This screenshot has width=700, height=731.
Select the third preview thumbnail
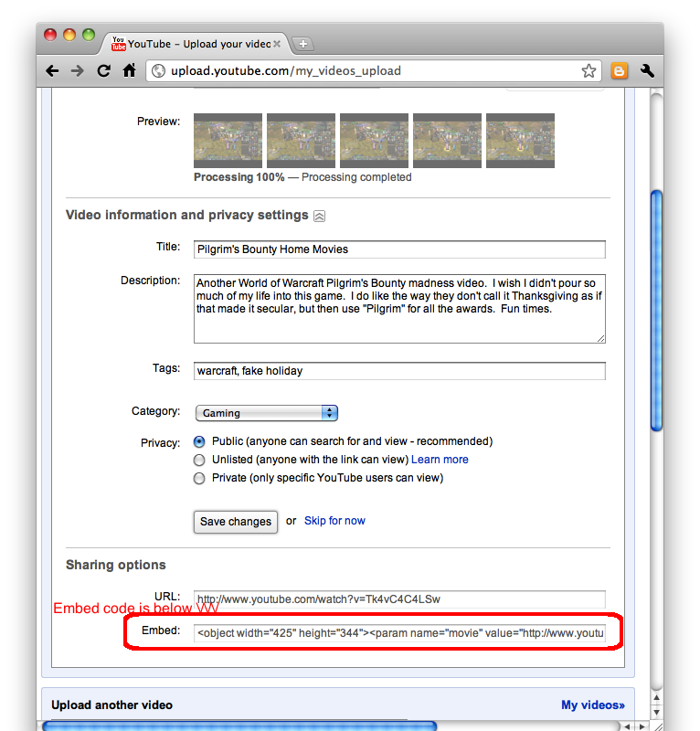[x=374, y=141]
